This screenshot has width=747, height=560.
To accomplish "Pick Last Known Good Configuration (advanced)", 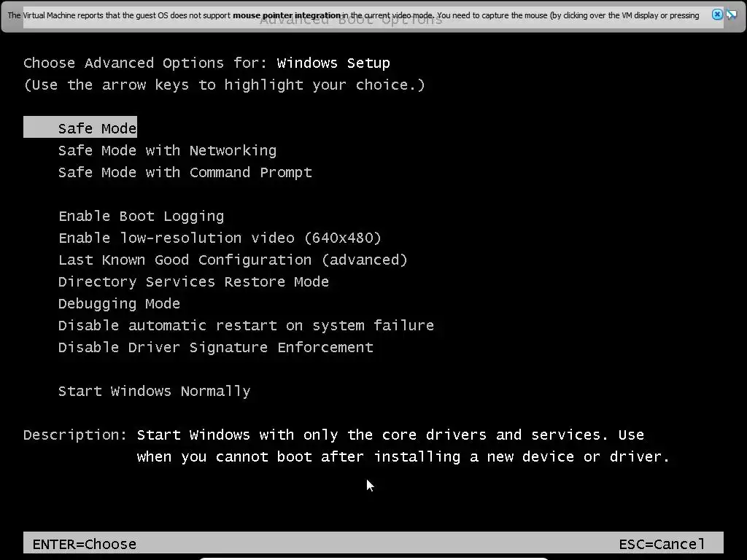I will [233, 260].
